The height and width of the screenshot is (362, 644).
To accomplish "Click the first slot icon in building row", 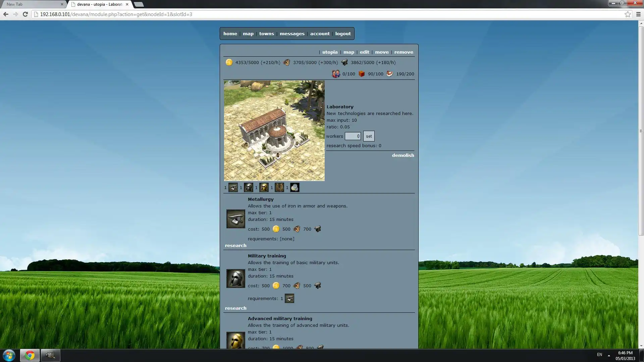I will [233, 187].
